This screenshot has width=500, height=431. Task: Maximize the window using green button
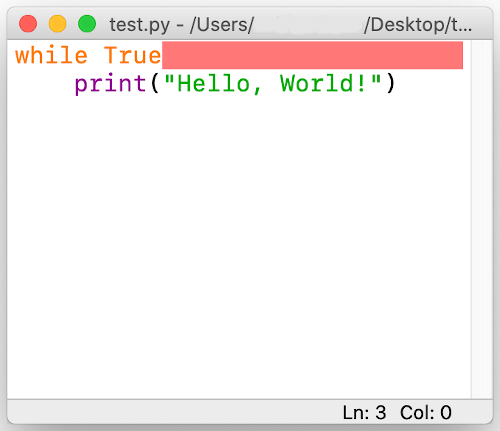click(87, 24)
